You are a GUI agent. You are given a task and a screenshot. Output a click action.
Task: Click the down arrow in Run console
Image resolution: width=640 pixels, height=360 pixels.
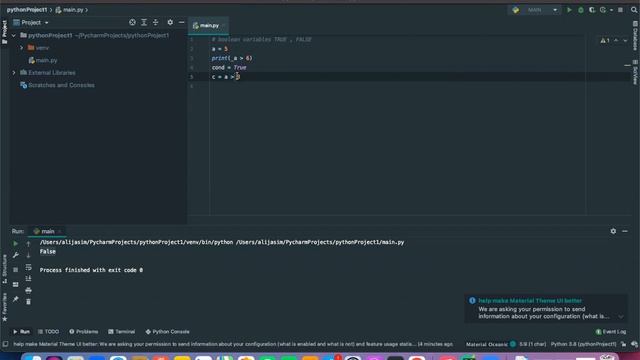(x=28, y=255)
